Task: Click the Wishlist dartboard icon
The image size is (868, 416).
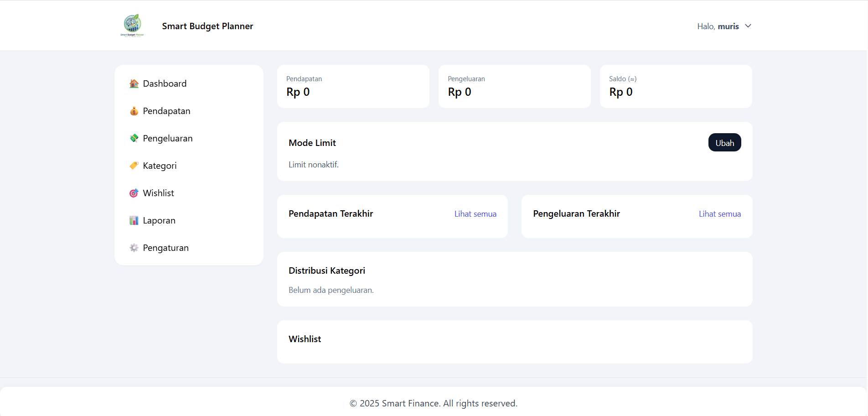Action: (134, 193)
